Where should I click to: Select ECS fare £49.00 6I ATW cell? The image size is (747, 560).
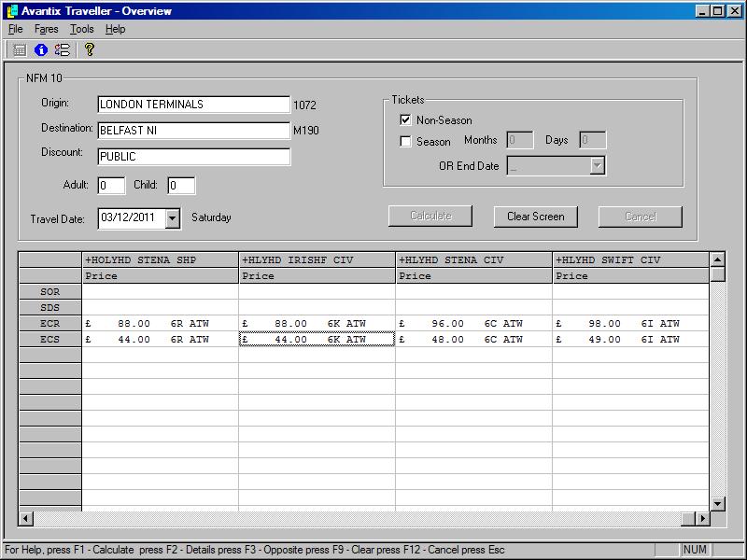pos(631,339)
